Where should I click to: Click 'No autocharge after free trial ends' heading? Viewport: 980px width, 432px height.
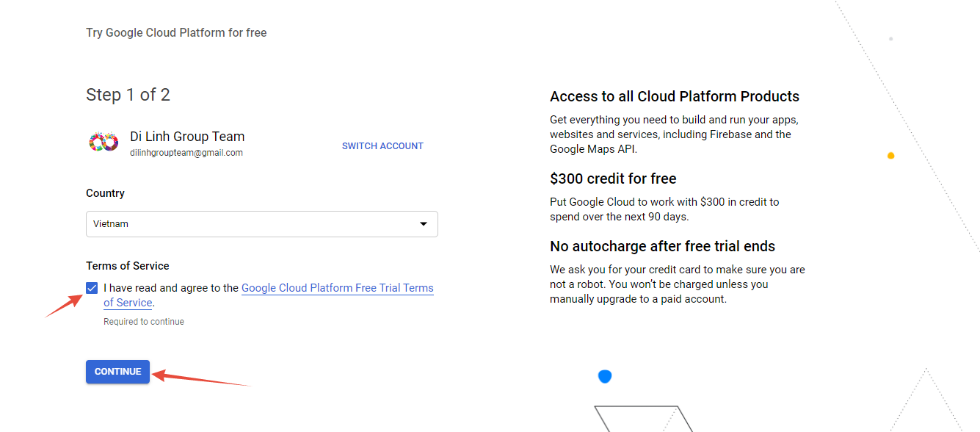662,246
